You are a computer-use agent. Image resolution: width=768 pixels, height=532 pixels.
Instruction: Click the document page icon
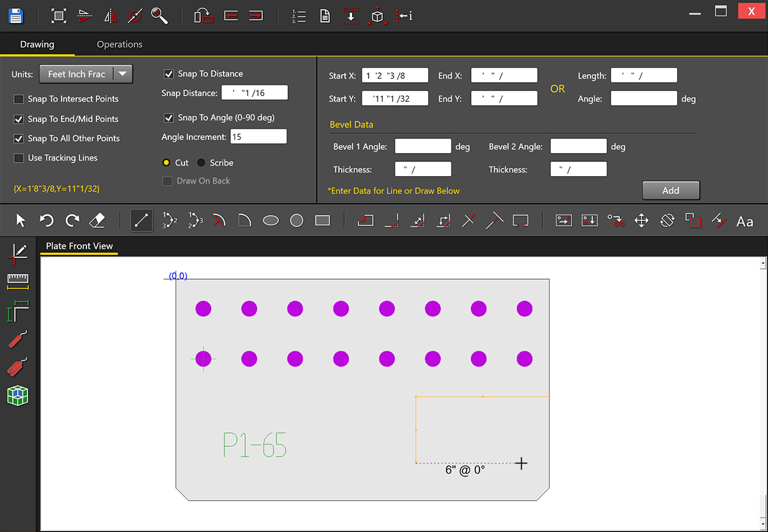coord(325,16)
